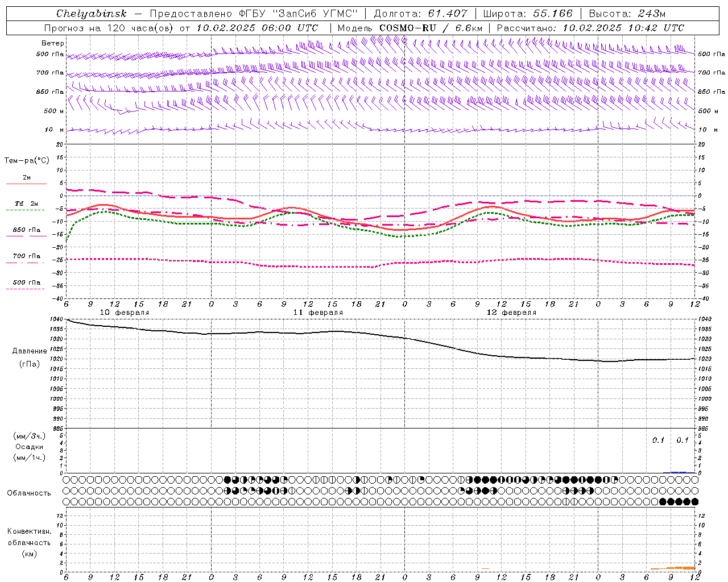Click the "Предоставлено ФГБУ ЗапСиб УГМС" provider text
The width and height of the screenshot is (728, 582).
pyautogui.click(x=253, y=14)
